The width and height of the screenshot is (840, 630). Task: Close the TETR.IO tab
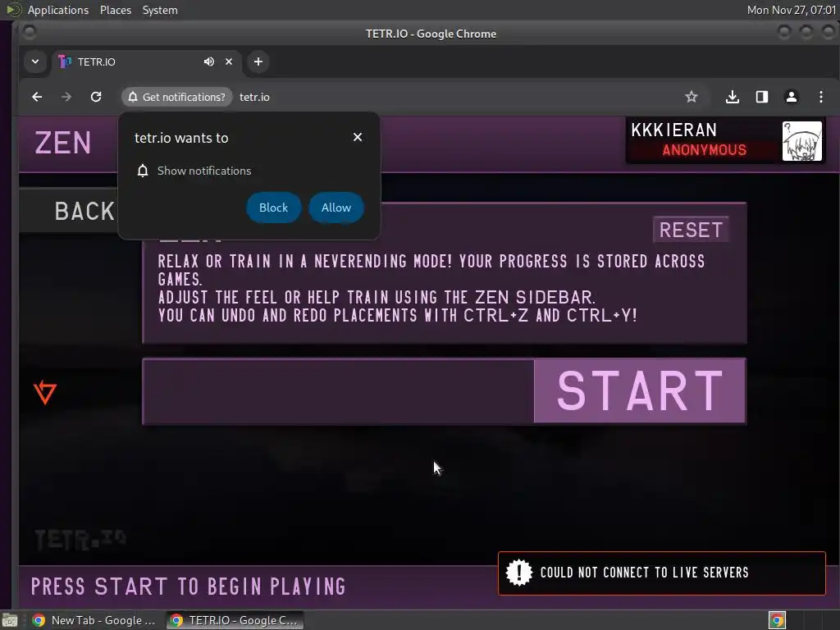[229, 62]
